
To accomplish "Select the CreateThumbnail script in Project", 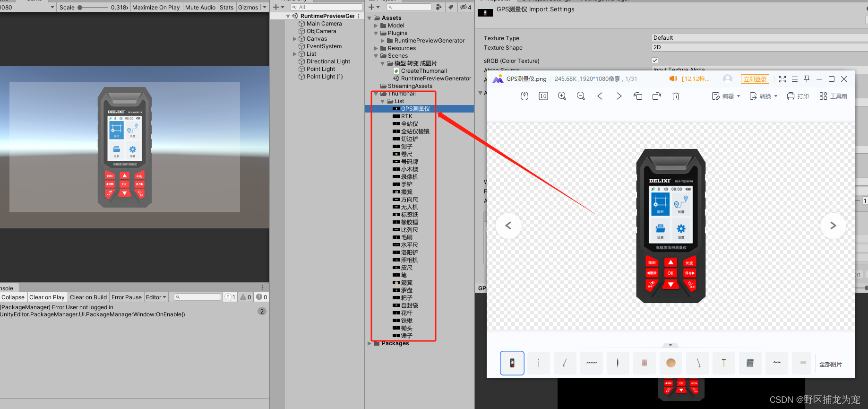I will (424, 71).
